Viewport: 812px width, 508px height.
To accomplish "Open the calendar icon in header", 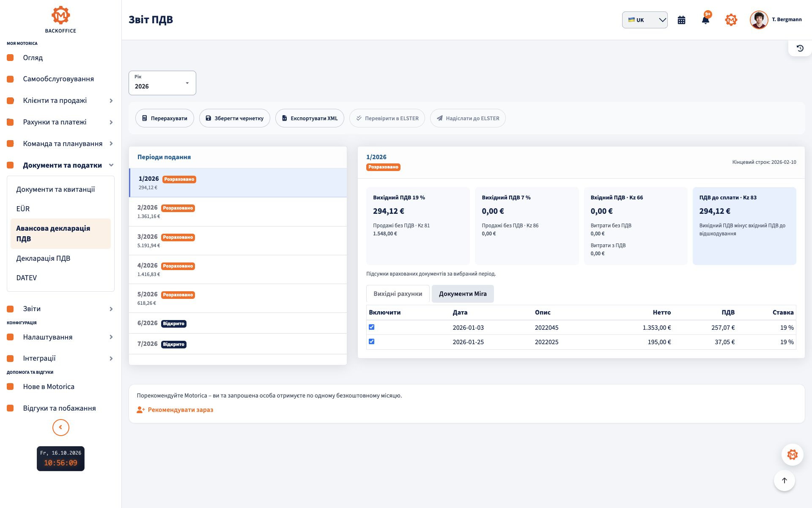I will pyautogui.click(x=681, y=20).
